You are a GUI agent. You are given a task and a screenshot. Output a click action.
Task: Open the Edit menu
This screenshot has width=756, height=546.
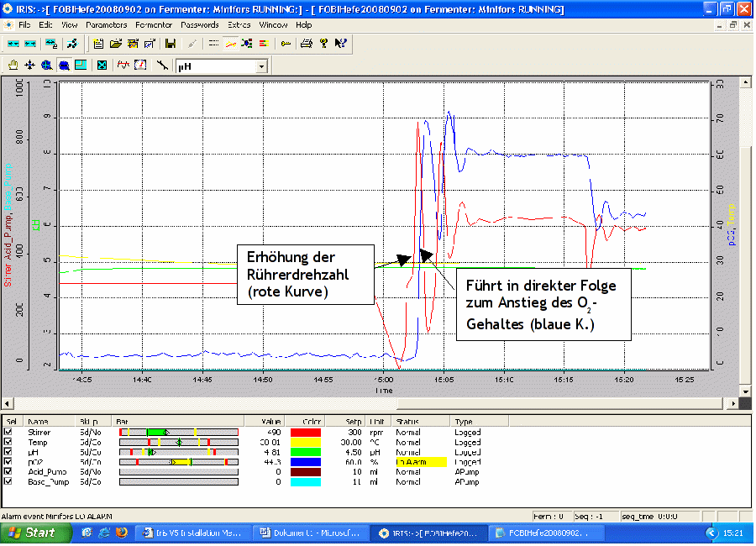tap(45, 25)
